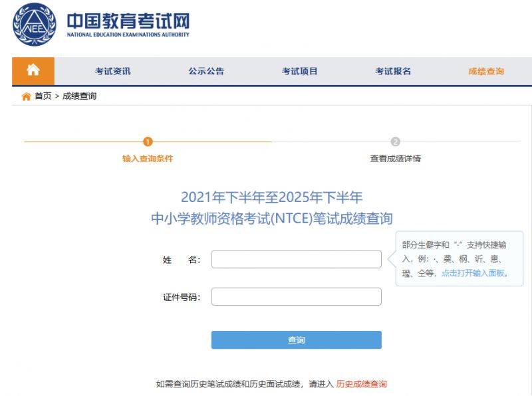Click the step 1 circle marker
The image size is (532, 396).
pyautogui.click(x=148, y=142)
